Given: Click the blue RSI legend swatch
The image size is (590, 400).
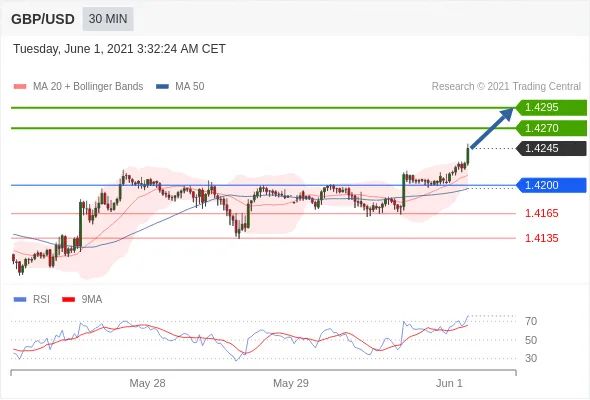Looking at the screenshot, I should tap(20, 300).
